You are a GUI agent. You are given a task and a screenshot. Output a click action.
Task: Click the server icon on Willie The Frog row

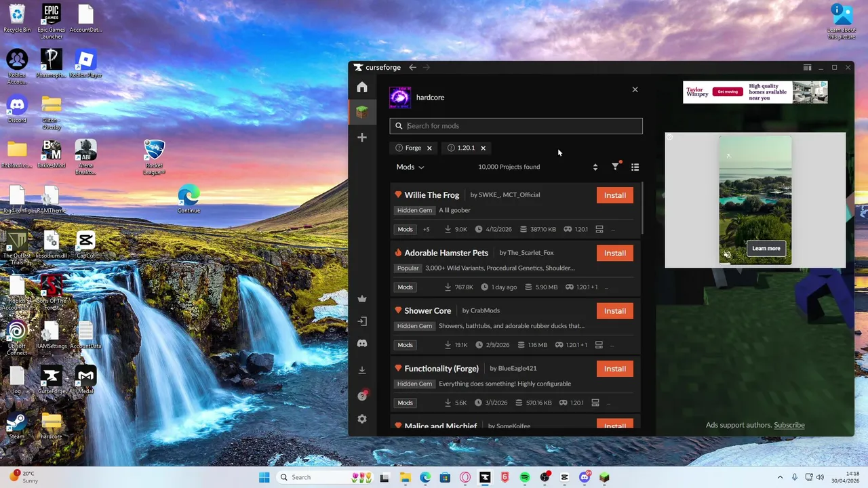tap(599, 229)
